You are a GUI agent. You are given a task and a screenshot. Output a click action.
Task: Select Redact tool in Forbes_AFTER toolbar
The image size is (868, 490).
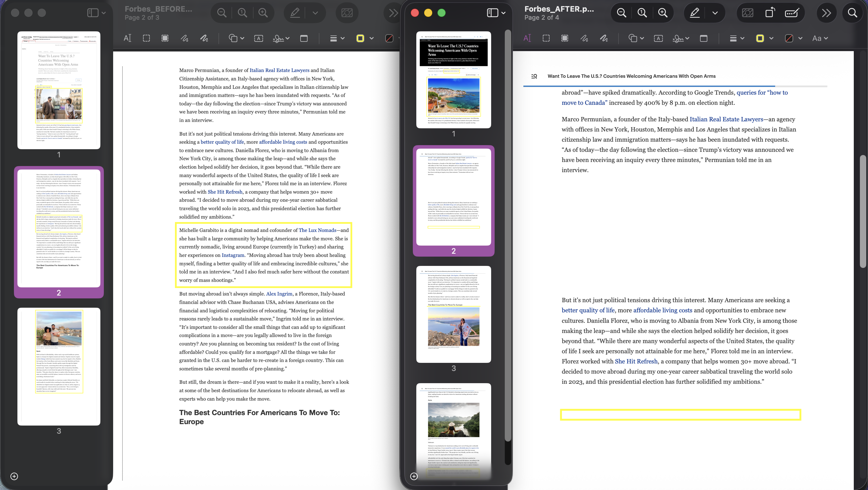[747, 13]
